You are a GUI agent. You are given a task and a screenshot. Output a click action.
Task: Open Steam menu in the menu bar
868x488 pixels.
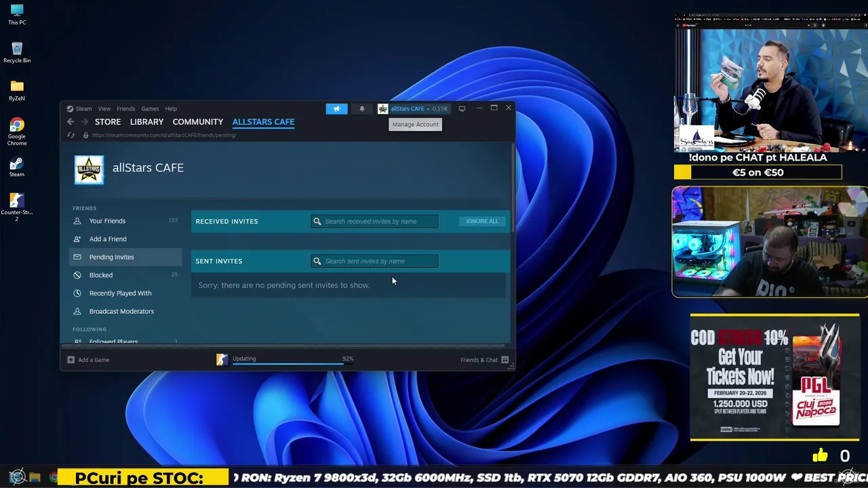click(x=83, y=108)
